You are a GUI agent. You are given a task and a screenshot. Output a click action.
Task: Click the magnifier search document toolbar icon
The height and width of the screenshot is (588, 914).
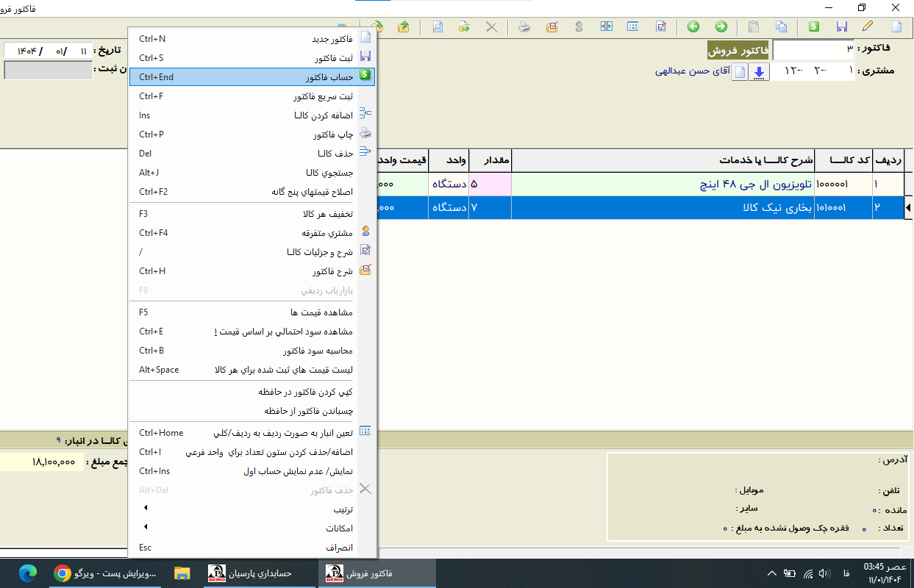point(438,27)
